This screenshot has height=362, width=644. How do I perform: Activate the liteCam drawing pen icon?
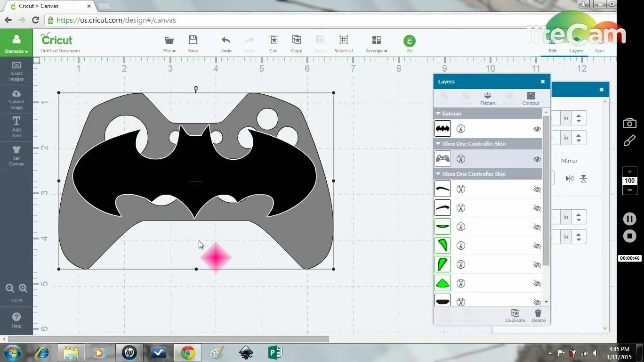click(x=629, y=141)
